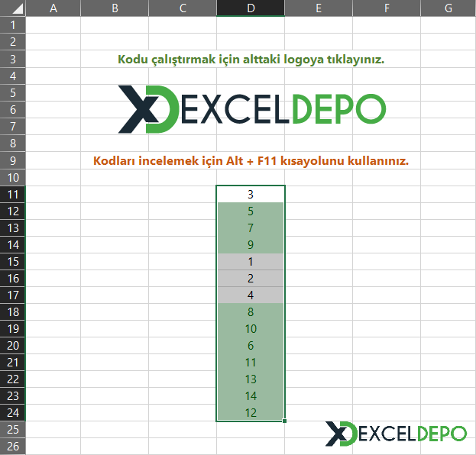This screenshot has height=455, width=476.
Task: Click gray cell D15 containing 1
Action: (x=251, y=262)
